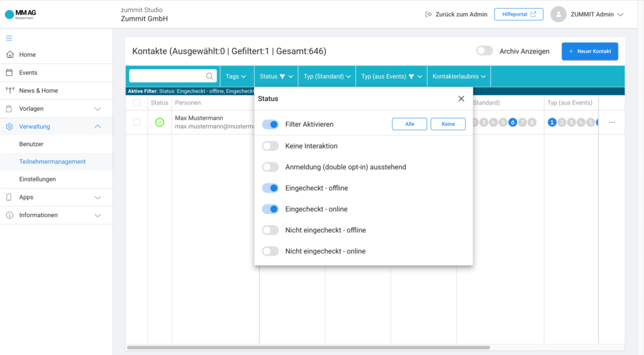Click the Events calendar icon

tap(9, 72)
